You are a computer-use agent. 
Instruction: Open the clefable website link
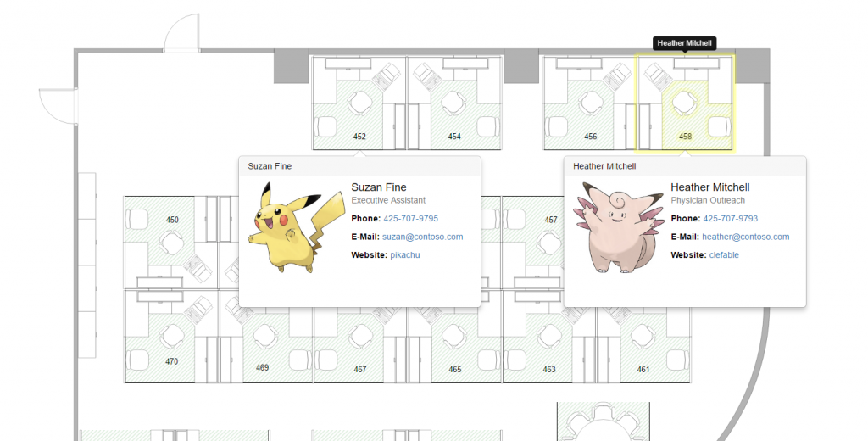click(x=724, y=255)
